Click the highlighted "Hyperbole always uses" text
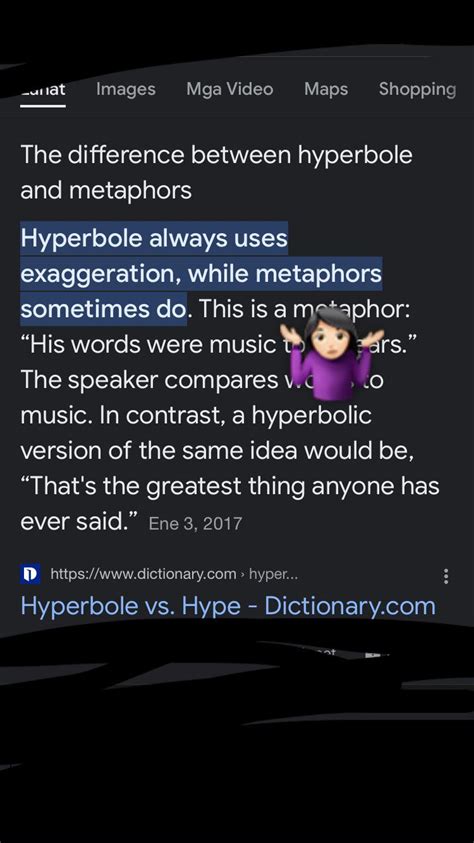Viewport: 474px width, 843px height. click(154, 238)
